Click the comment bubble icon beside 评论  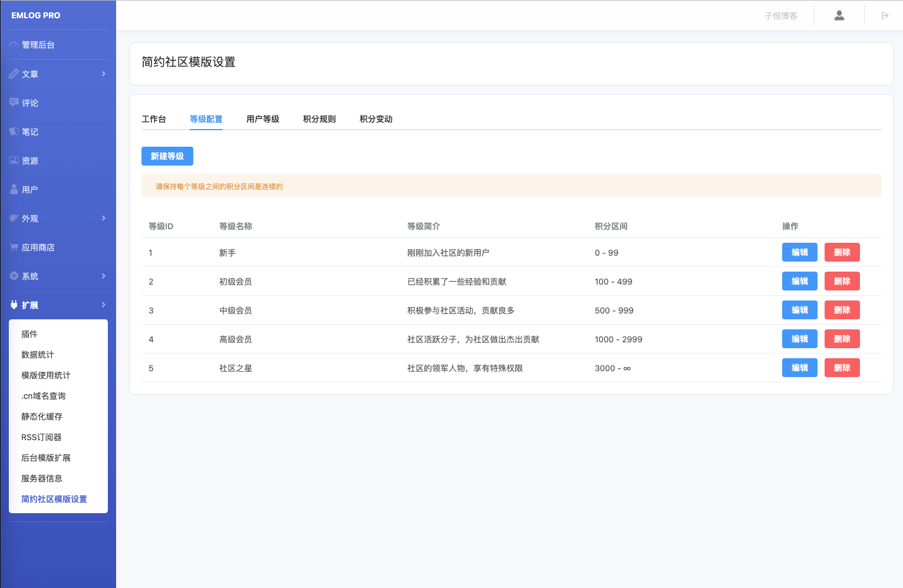14,103
